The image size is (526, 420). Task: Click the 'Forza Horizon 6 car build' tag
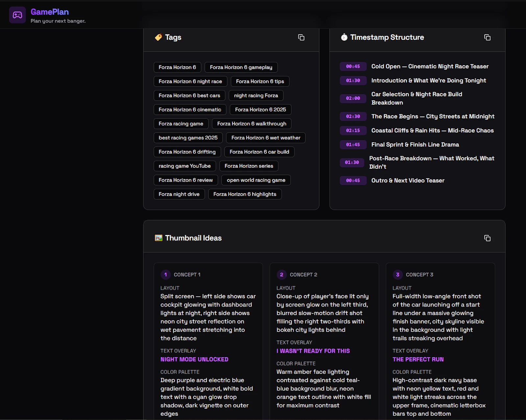point(259,152)
